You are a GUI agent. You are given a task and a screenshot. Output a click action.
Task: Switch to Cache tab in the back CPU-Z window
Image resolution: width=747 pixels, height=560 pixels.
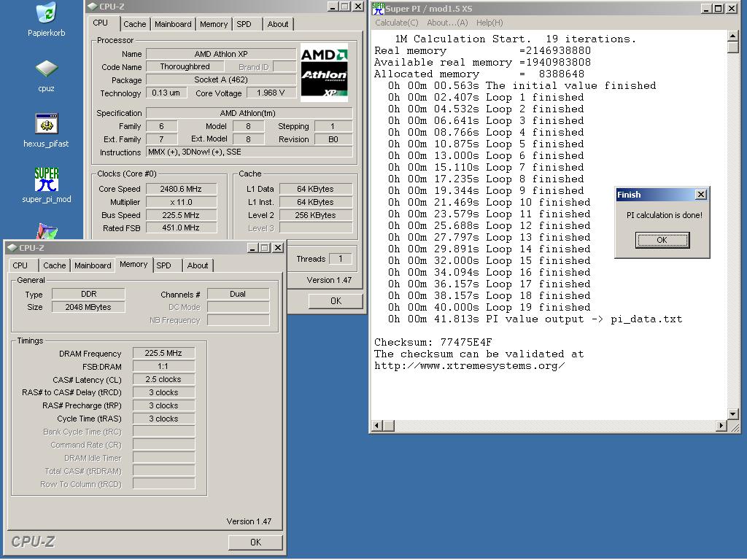(134, 24)
